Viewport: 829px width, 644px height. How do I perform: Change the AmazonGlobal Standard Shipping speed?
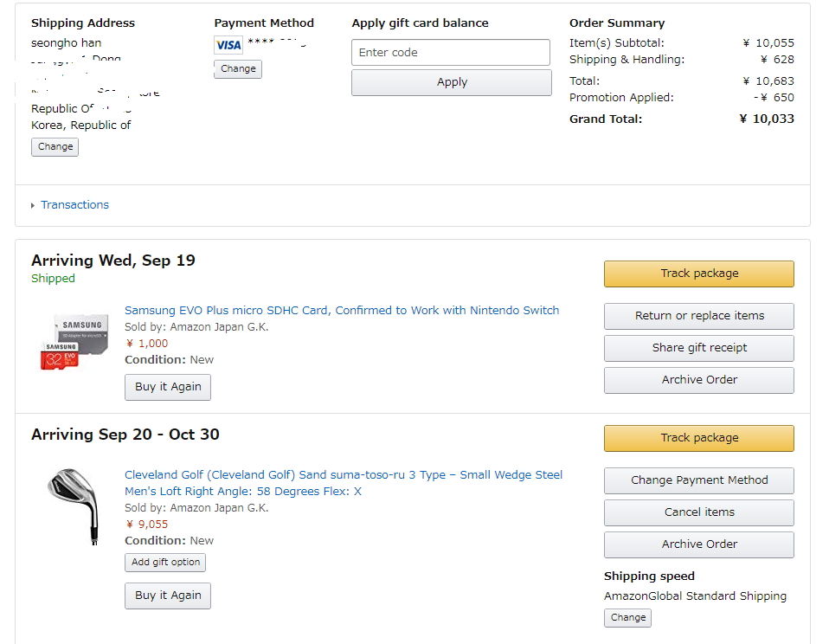pos(627,618)
